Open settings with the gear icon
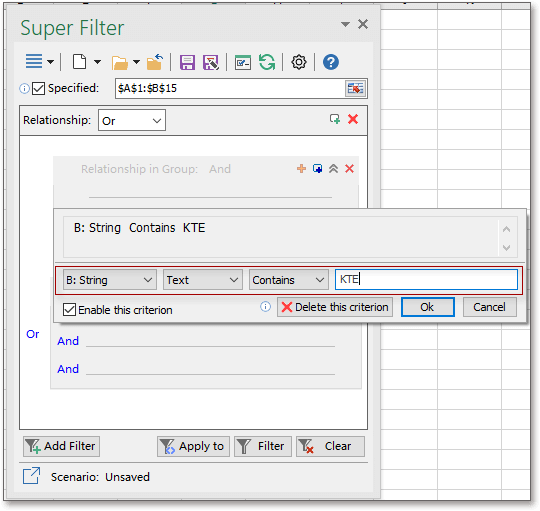The image size is (540, 511). 299,62
